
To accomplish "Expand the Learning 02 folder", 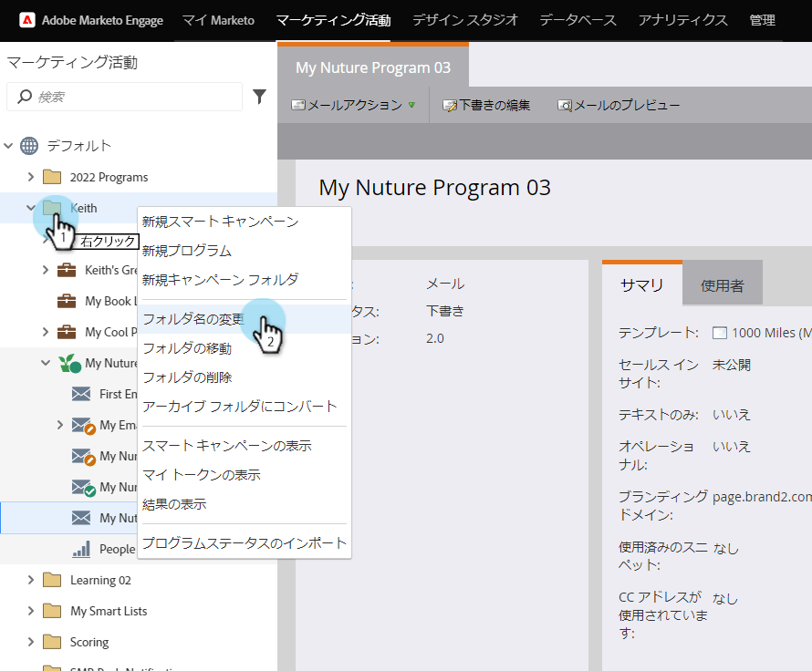I will tap(31, 580).
